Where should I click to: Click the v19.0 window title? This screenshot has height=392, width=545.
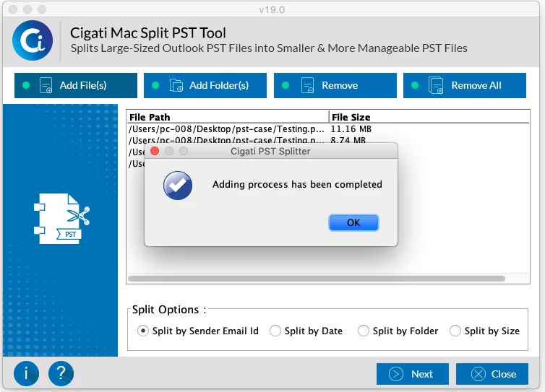(272, 9)
